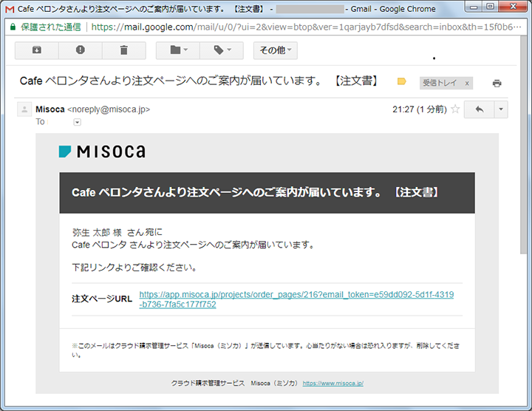Screen dimensions: 532x411
Task: Click the vertical scrollbar thumb
Action: (523, 144)
